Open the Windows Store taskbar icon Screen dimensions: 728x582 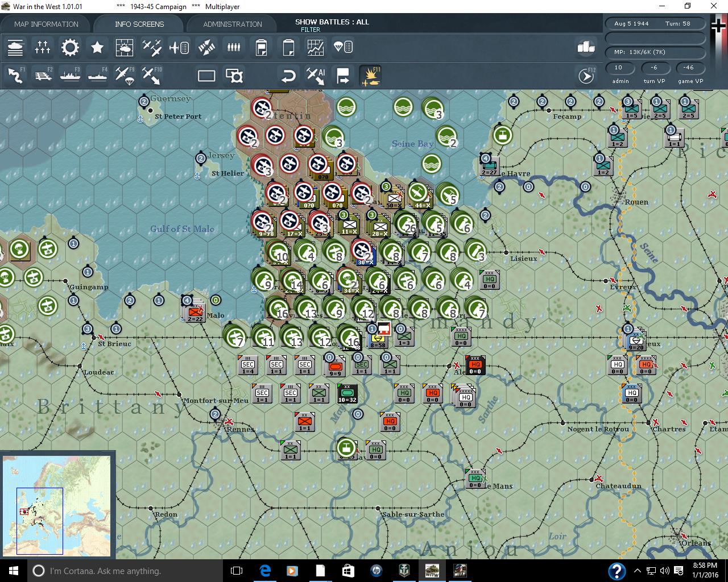(348, 571)
